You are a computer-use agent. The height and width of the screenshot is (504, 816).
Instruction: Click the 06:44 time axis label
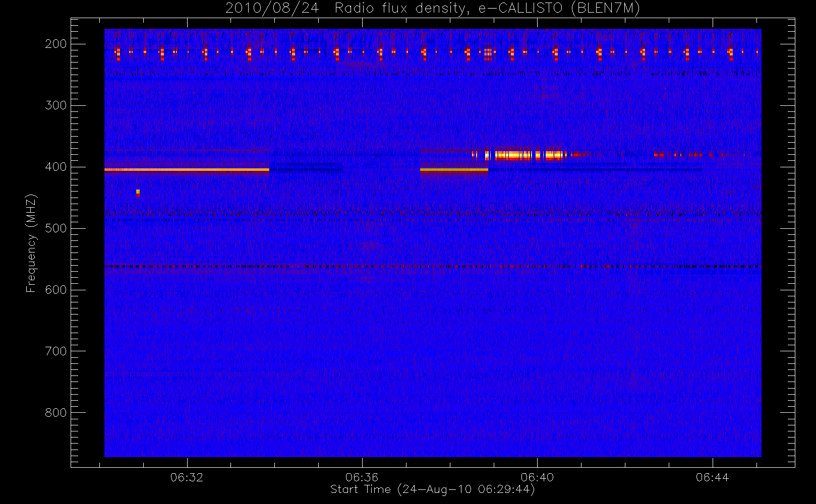[713, 477]
